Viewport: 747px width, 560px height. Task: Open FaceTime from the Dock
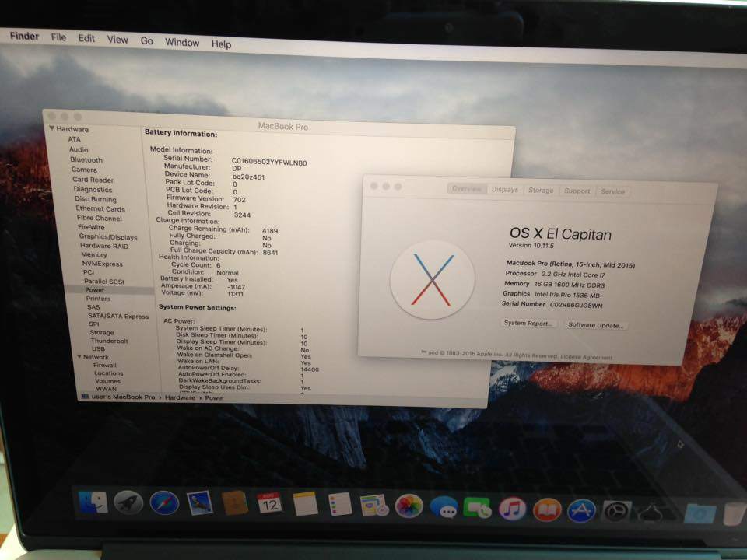click(x=477, y=508)
